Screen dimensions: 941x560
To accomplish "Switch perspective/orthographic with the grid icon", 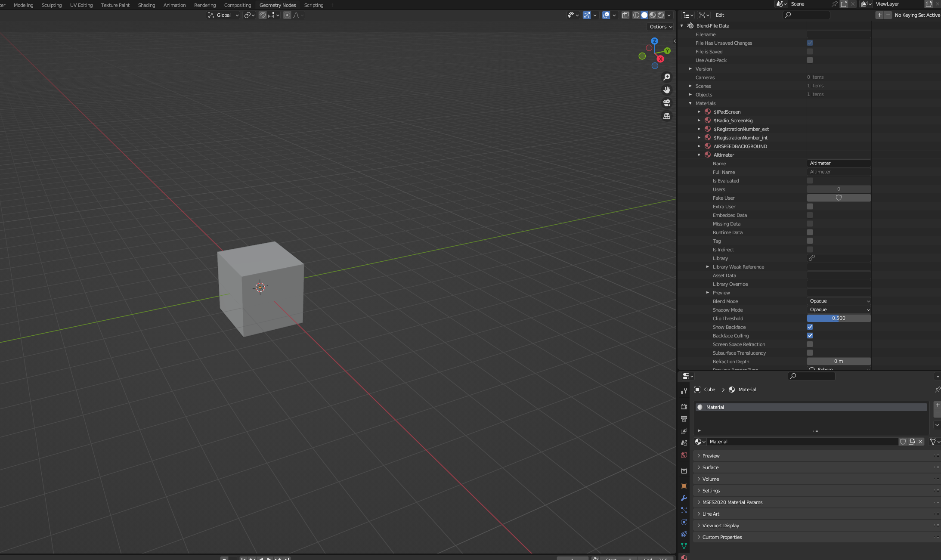I will [x=667, y=116].
